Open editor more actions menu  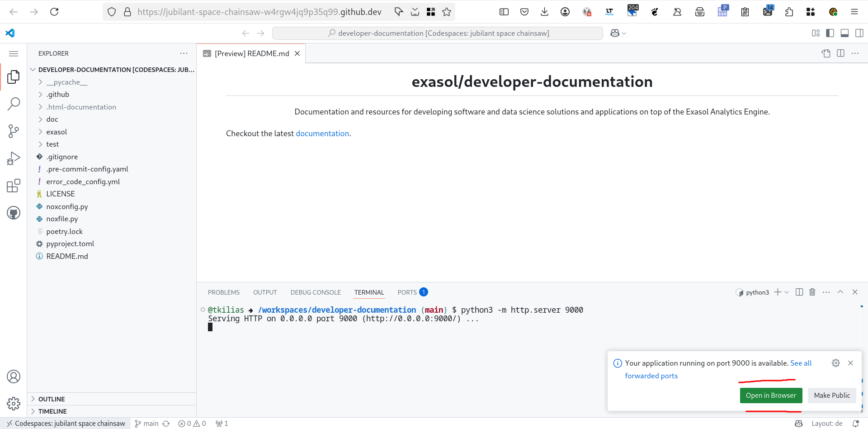click(x=855, y=53)
